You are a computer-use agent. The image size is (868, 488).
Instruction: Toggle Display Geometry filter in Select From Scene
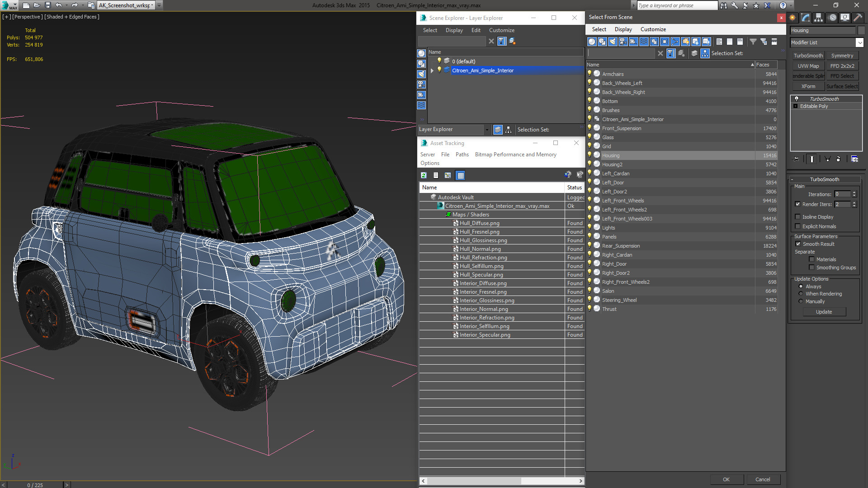pyautogui.click(x=592, y=42)
